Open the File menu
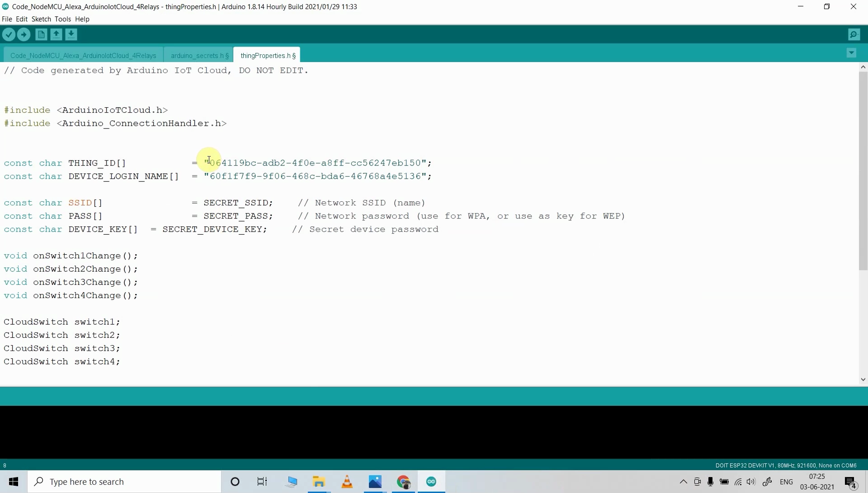This screenshot has height=493, width=868. pos(7,19)
